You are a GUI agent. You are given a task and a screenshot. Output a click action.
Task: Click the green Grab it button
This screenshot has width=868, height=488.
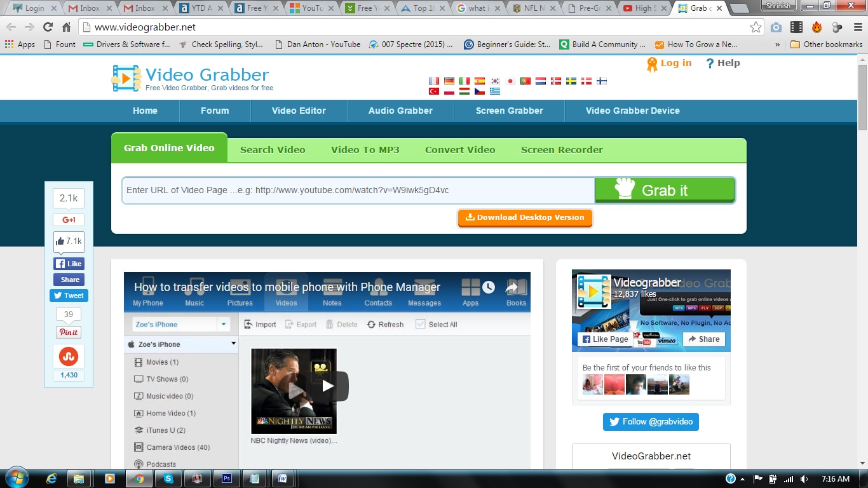tap(665, 190)
